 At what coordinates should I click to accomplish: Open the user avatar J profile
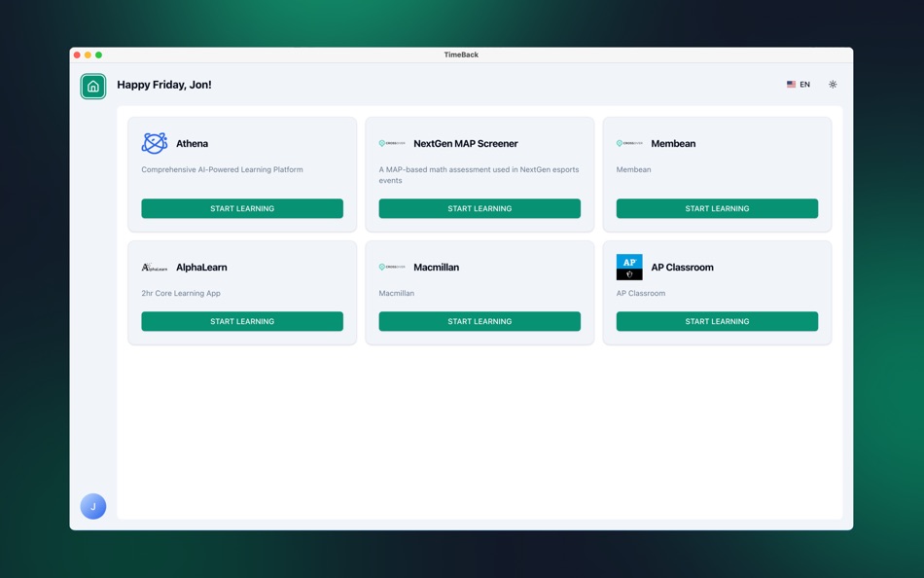(x=93, y=506)
